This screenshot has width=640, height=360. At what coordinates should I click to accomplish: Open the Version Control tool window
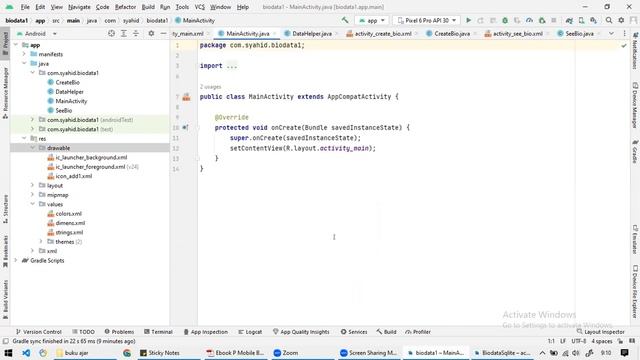(38, 332)
